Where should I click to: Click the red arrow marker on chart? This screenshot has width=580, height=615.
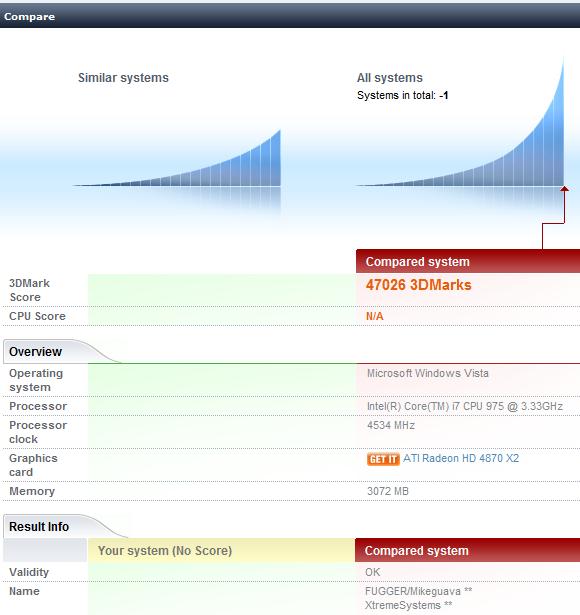point(564,189)
